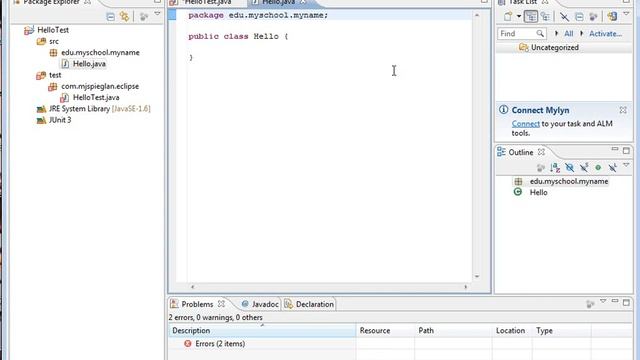The width and height of the screenshot is (640, 360).
Task: Click the editor vertical scrollbar down arrow
Action: point(477,277)
